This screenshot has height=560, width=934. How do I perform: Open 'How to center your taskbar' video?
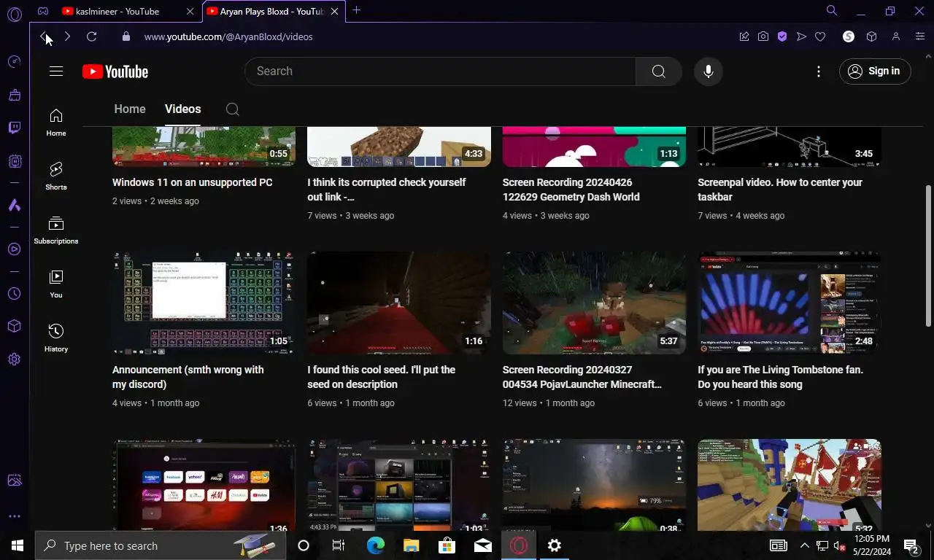[780, 190]
